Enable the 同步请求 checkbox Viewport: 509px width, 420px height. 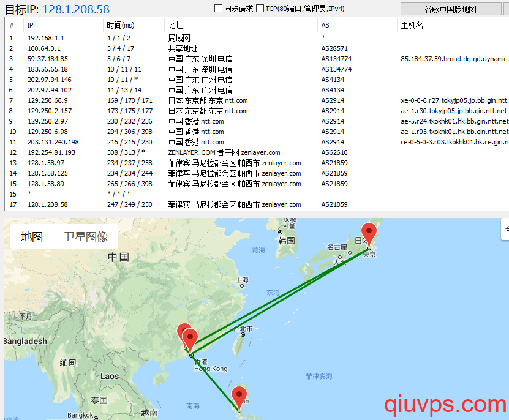[219, 9]
